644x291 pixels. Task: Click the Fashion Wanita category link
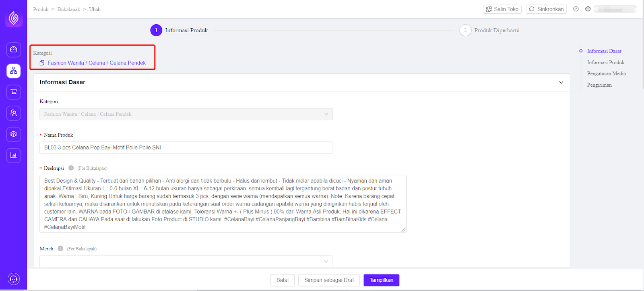click(x=66, y=63)
